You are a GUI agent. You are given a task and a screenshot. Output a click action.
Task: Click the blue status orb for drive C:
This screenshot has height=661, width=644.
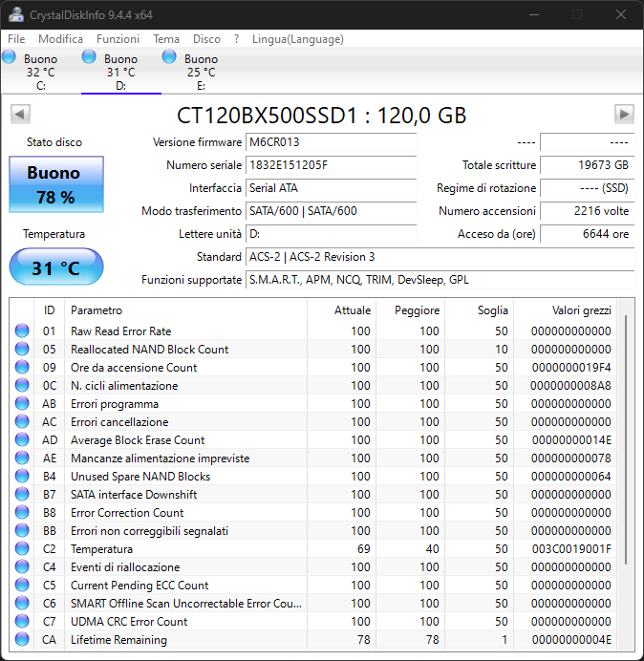coord(9,57)
